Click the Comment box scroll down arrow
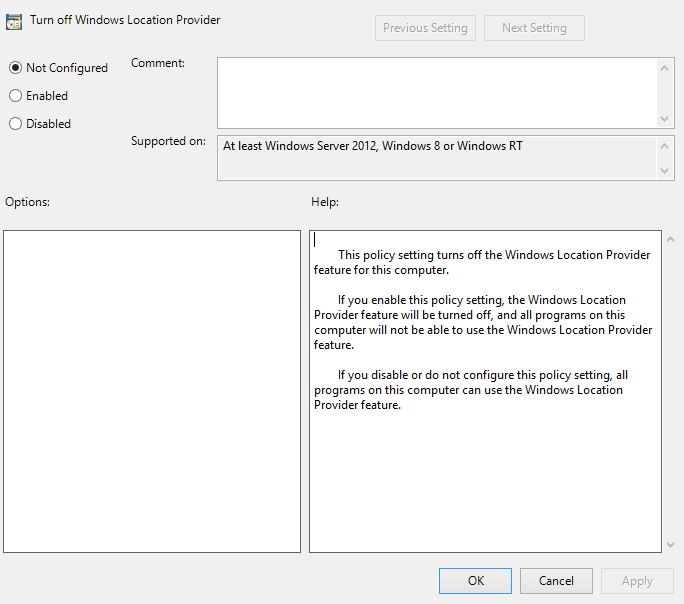 (x=664, y=119)
